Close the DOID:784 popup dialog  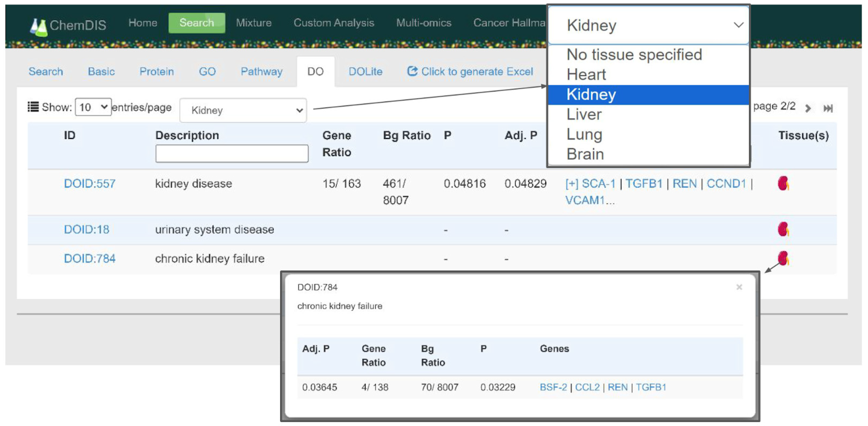coord(739,287)
